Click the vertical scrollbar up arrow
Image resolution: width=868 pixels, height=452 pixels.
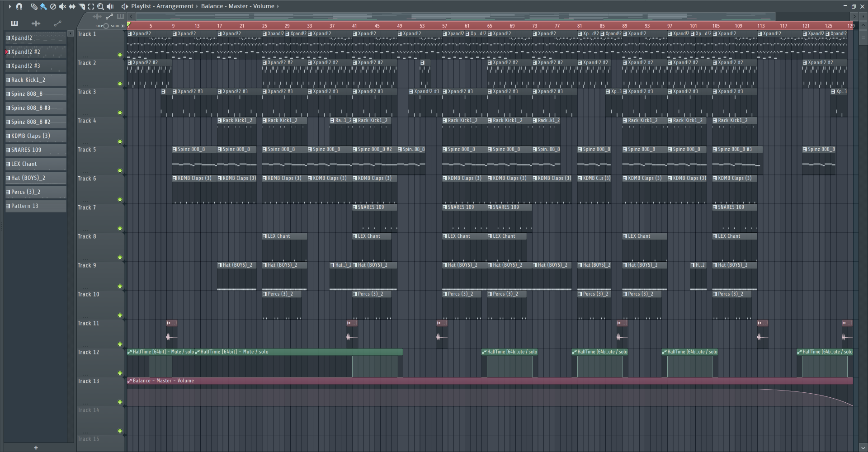863,26
